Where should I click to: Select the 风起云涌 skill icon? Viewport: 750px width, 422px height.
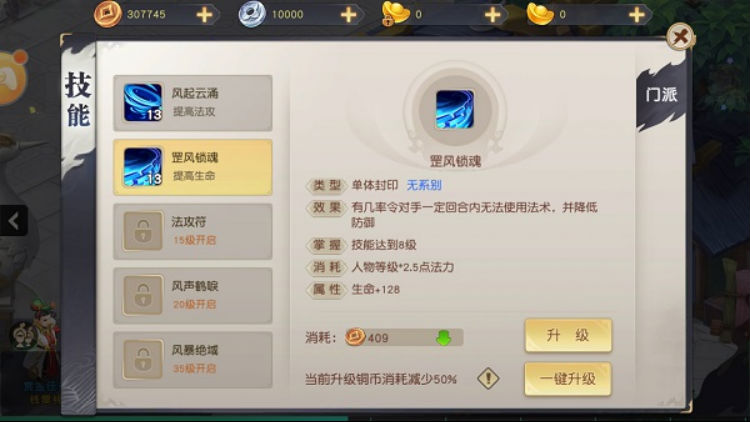pos(143,102)
